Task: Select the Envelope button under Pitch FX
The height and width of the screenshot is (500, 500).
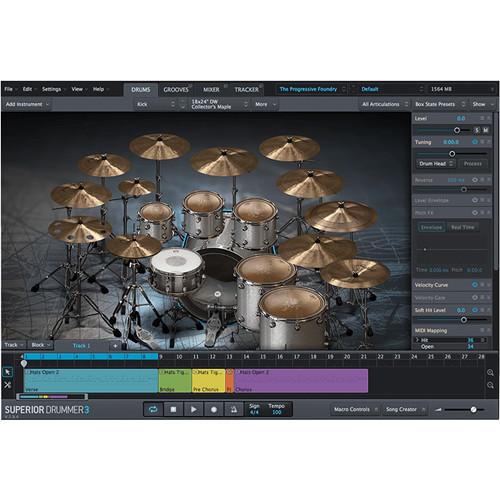Action: tap(431, 227)
